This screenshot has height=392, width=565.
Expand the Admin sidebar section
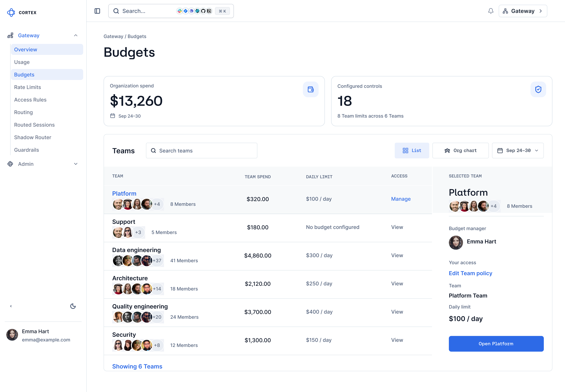[76, 164]
